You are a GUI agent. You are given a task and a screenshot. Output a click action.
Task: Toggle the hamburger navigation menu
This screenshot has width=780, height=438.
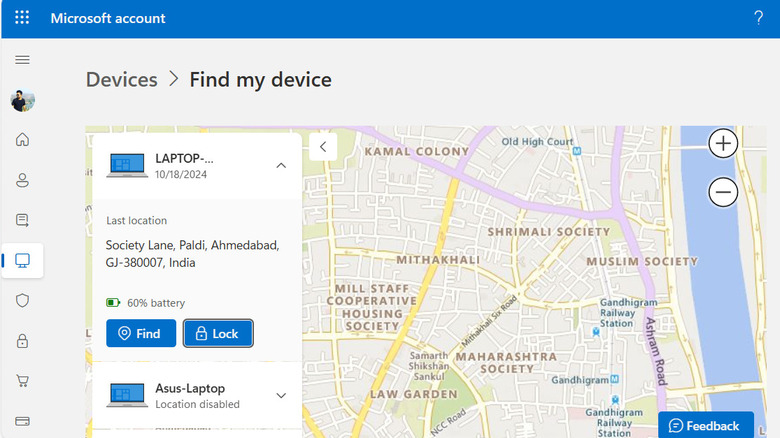[22, 60]
